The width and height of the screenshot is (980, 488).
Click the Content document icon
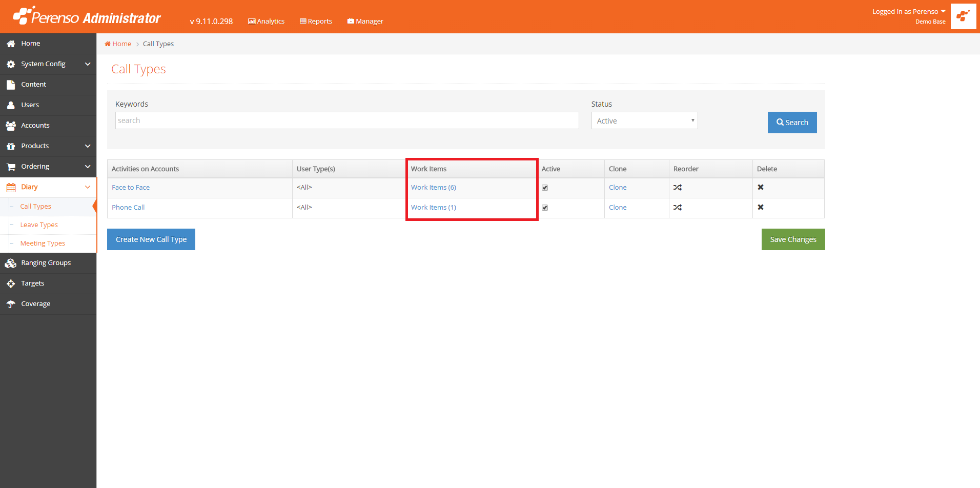point(11,85)
